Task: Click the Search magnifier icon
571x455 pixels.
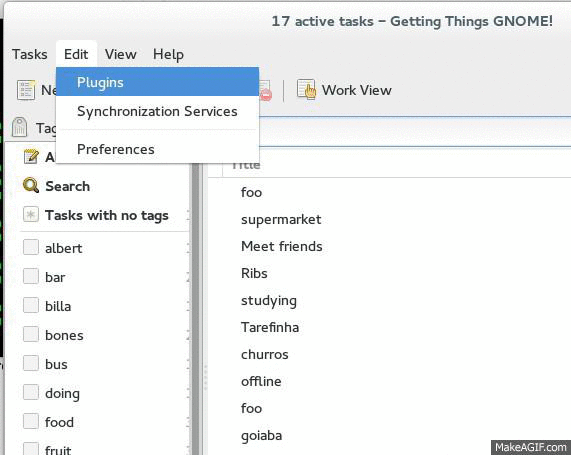Action: click(x=31, y=185)
